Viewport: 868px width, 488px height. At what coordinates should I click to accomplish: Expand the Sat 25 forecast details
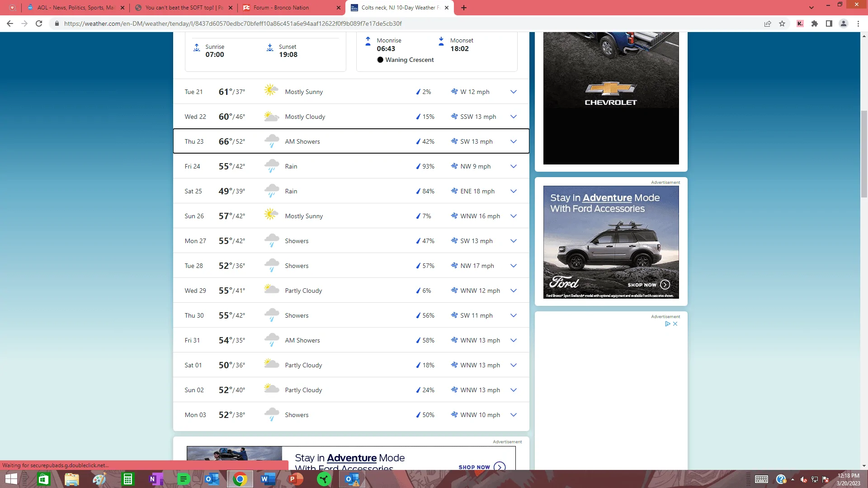[x=514, y=191]
